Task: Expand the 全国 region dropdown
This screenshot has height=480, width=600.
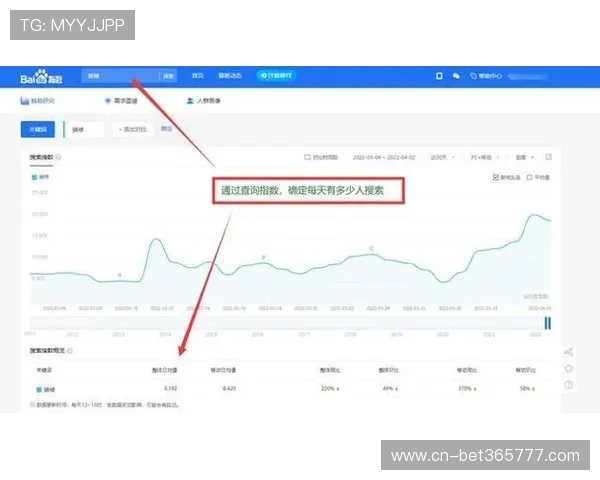Action: coord(526,157)
